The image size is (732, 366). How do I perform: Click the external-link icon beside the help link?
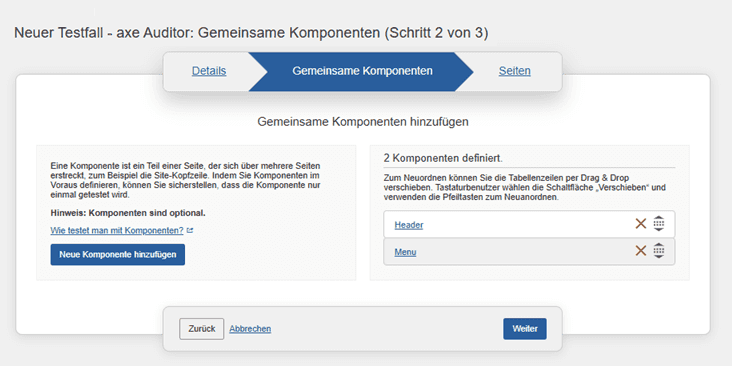click(x=190, y=230)
